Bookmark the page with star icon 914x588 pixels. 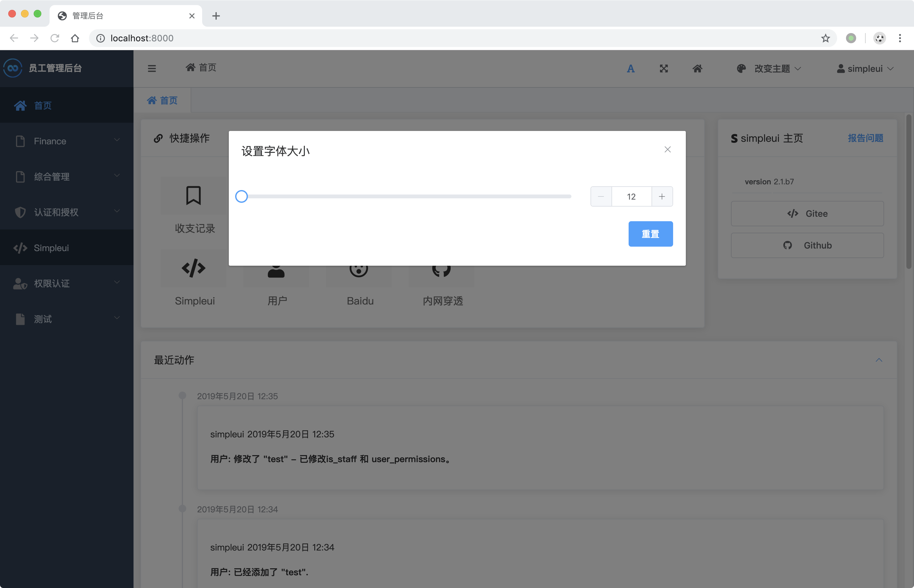825,38
